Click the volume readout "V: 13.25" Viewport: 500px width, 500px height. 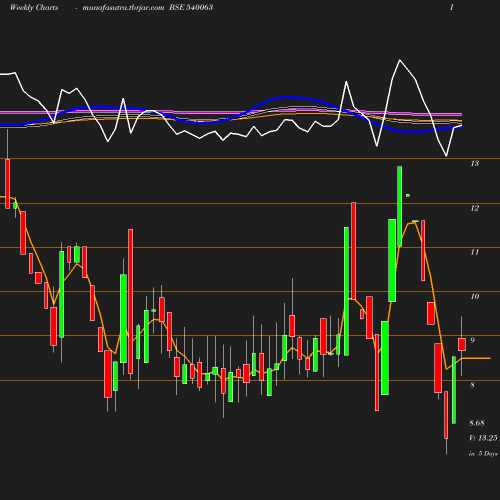[483, 438]
